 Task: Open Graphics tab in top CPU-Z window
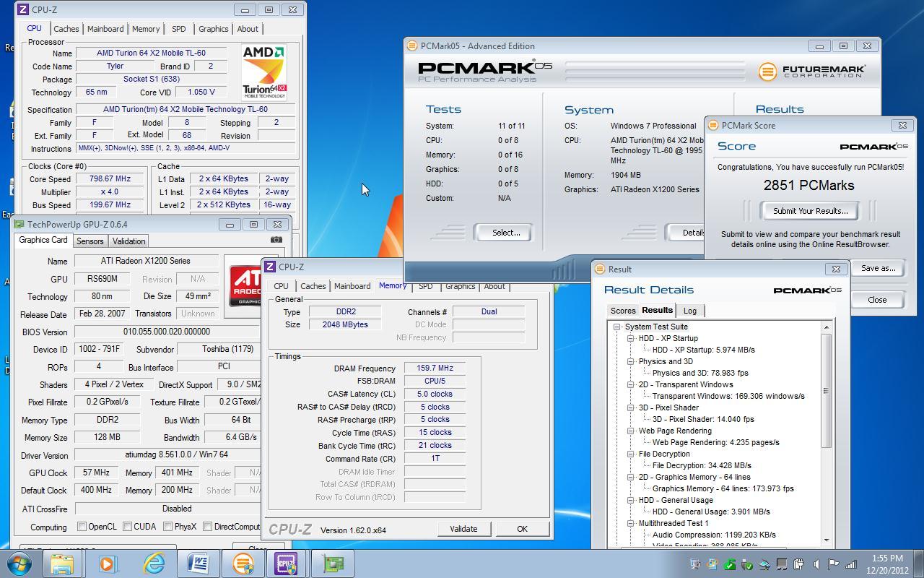pos(213,29)
